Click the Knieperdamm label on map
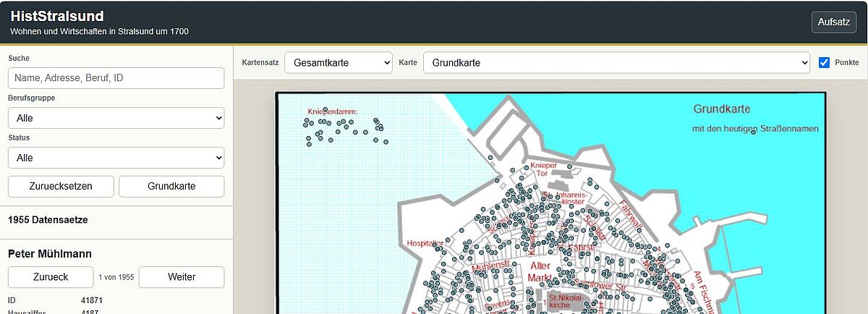868x314 pixels. click(x=332, y=111)
